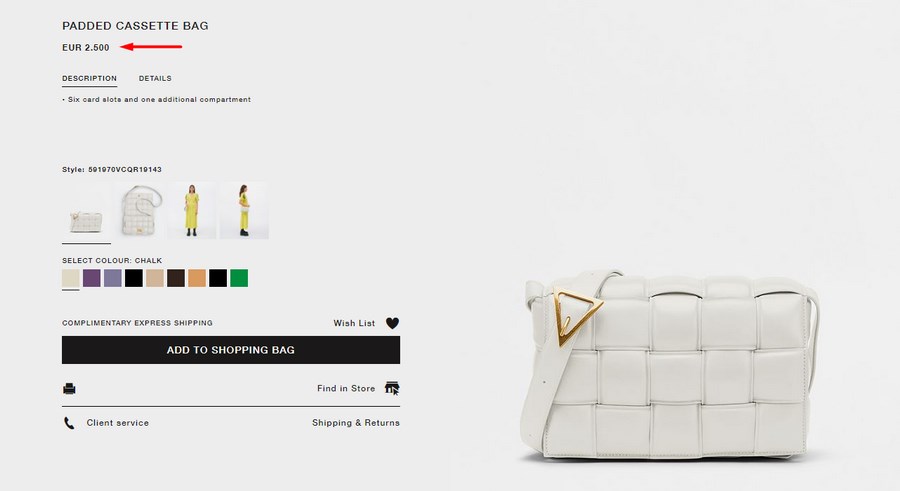
Task: Click the Find in Store text link
Action: pyautogui.click(x=346, y=388)
